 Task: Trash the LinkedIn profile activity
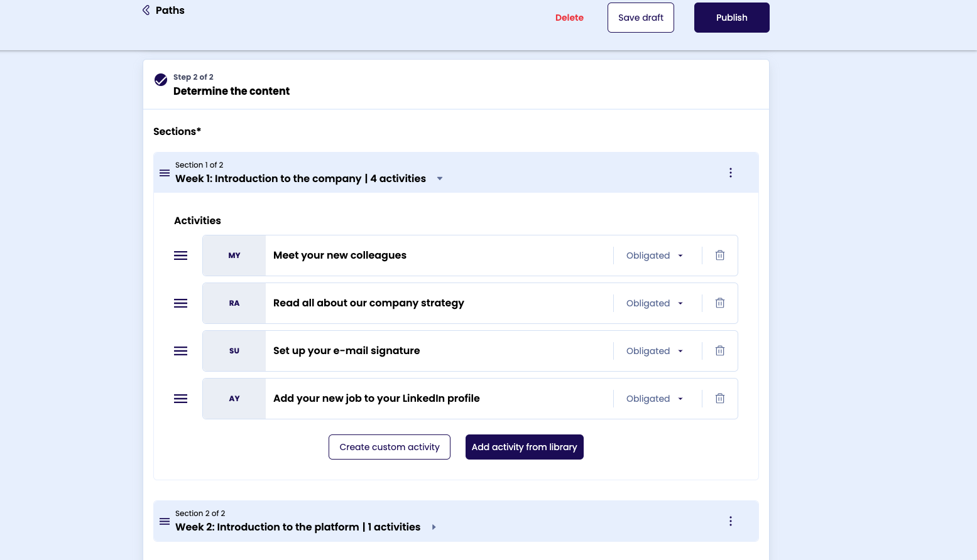click(720, 399)
